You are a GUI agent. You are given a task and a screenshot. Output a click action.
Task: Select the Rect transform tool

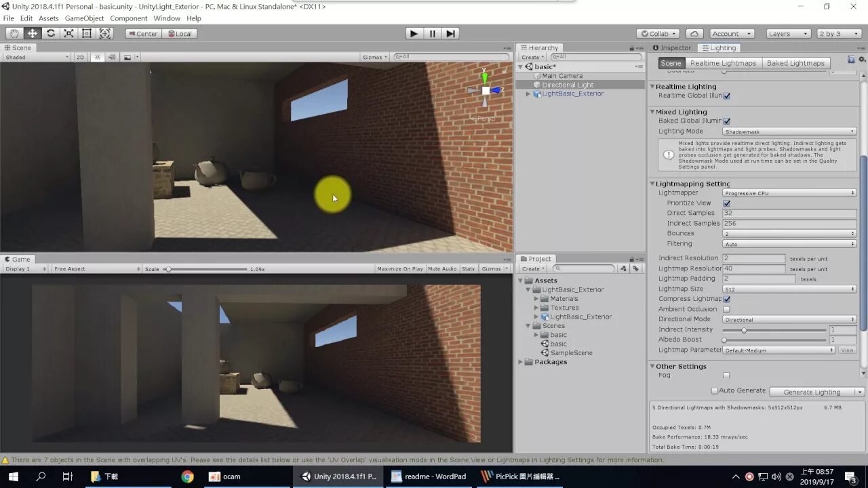point(87,33)
